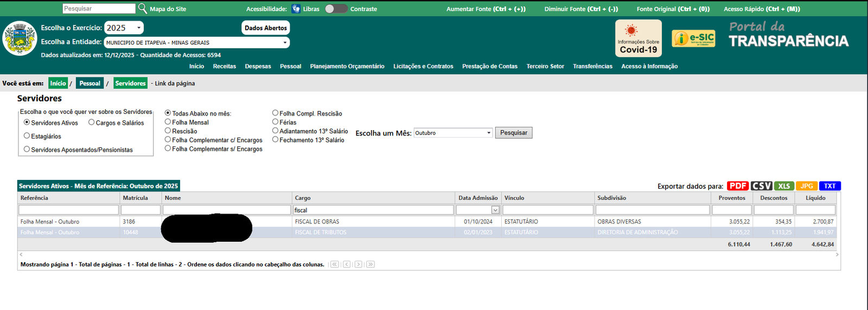Export table as CSV
The image size is (868, 310).
[762, 186]
